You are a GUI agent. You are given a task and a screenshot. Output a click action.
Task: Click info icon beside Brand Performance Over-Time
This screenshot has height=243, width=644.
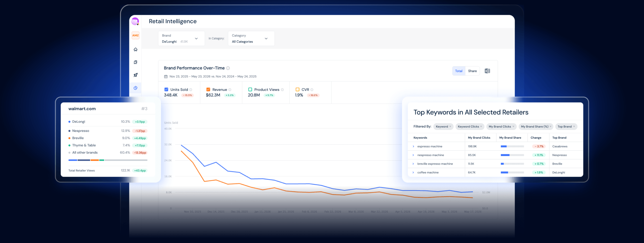228,68
